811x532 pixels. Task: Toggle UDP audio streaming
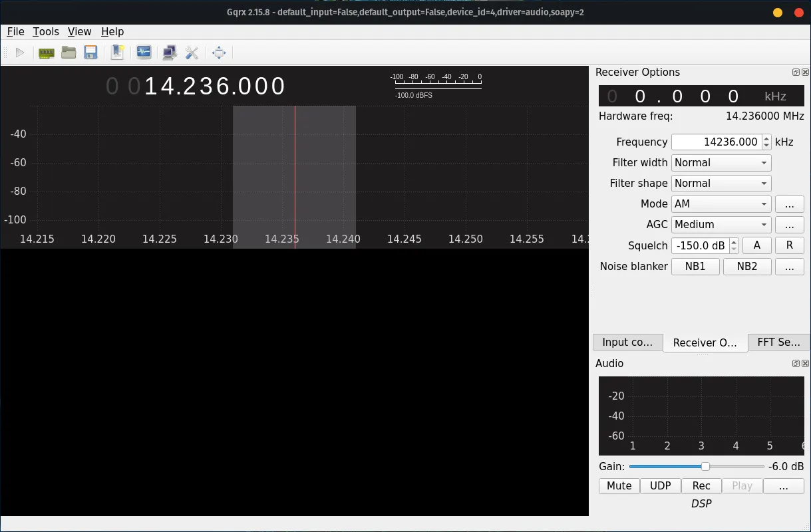[661, 486]
